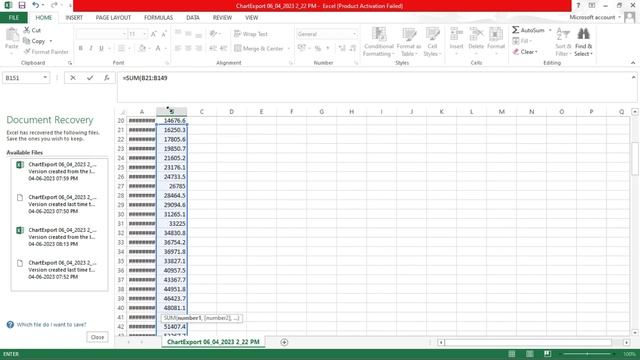Expand the Microsoft account menu
The height and width of the screenshot is (360, 640).
click(620, 17)
